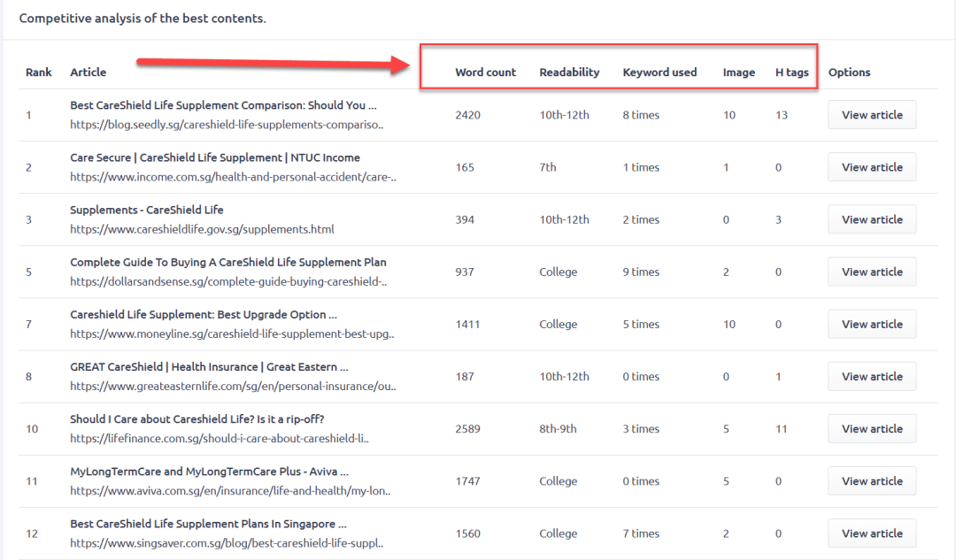The width and height of the screenshot is (956, 560).
Task: Open the singsaver.com.sg blog URL
Action: (227, 543)
